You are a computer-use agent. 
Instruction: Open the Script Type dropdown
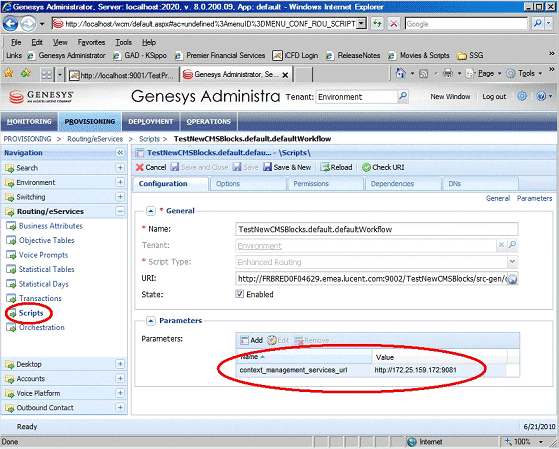(512, 262)
